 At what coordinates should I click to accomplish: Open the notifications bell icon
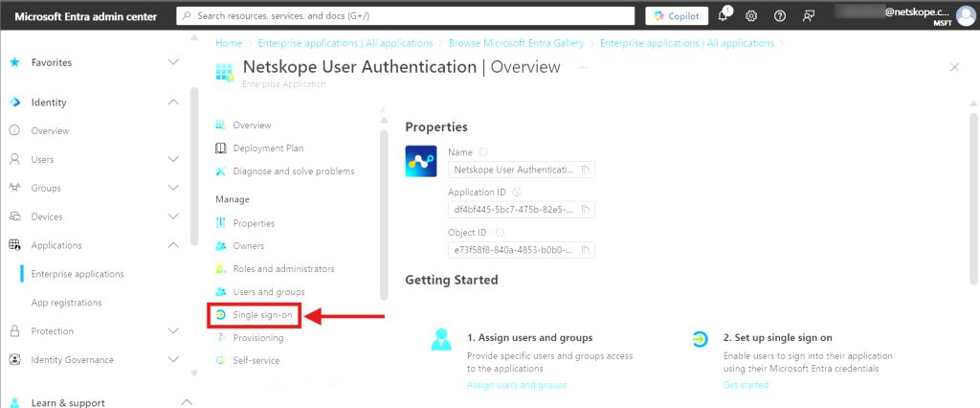724,15
